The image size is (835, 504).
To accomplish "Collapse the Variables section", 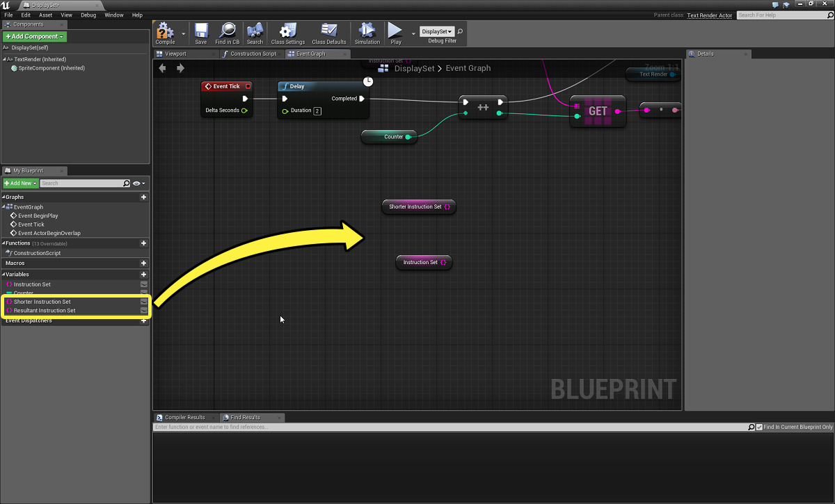I will (x=4, y=275).
